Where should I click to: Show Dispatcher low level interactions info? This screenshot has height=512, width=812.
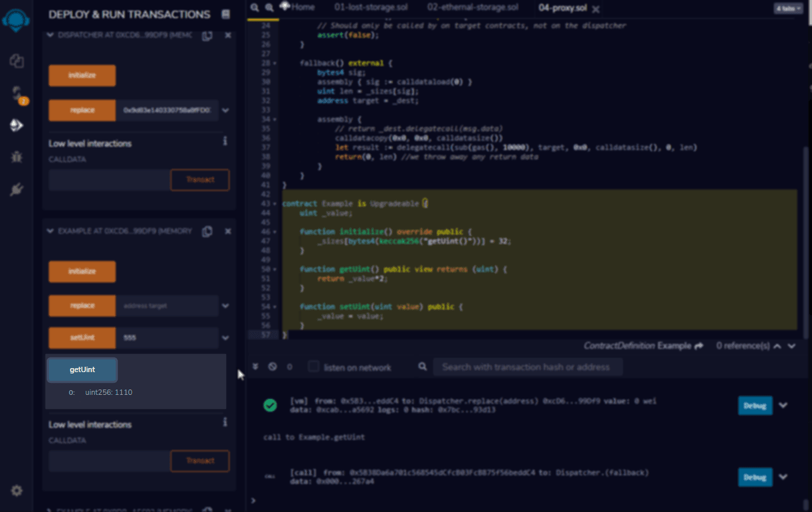tap(225, 141)
